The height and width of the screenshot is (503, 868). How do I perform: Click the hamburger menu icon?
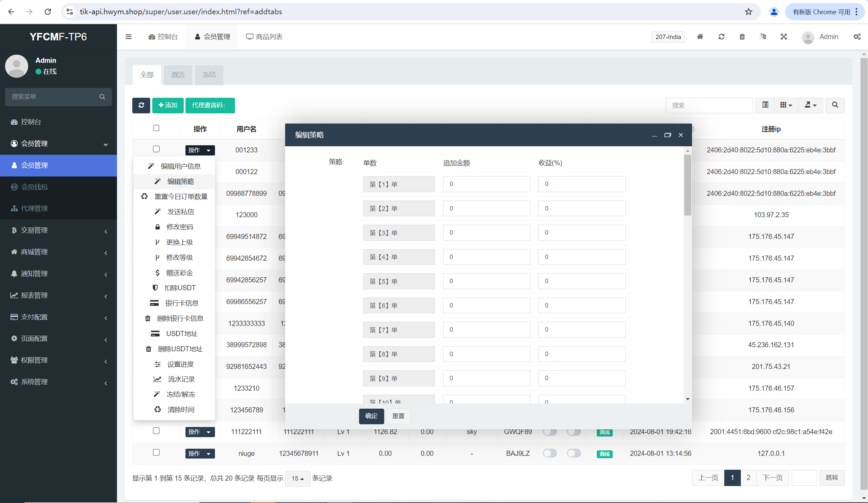(129, 37)
